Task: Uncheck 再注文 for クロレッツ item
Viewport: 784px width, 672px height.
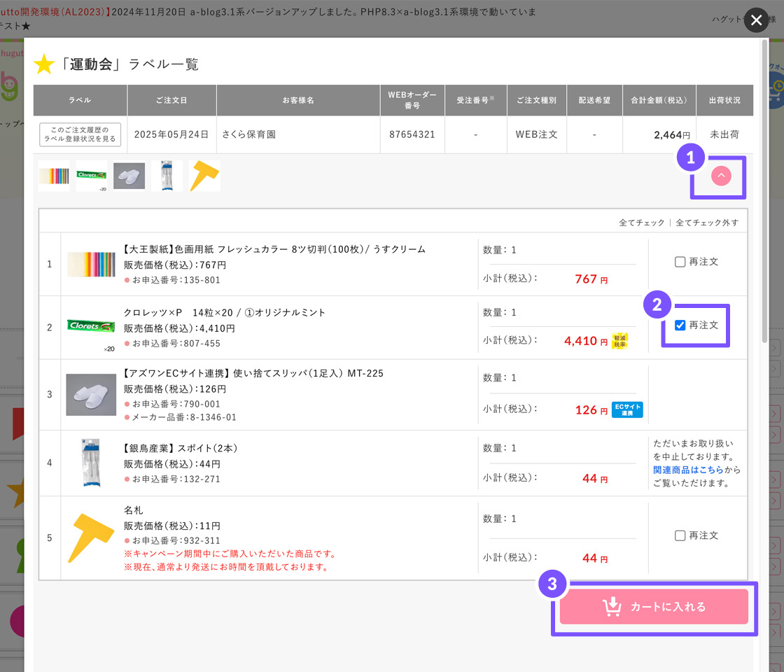Action: tap(680, 325)
